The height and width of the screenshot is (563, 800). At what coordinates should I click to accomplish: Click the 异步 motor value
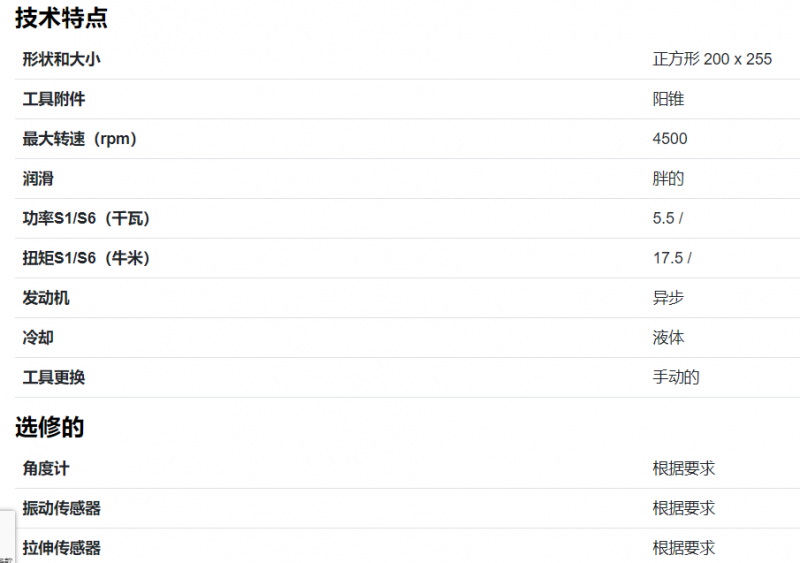[x=668, y=298]
